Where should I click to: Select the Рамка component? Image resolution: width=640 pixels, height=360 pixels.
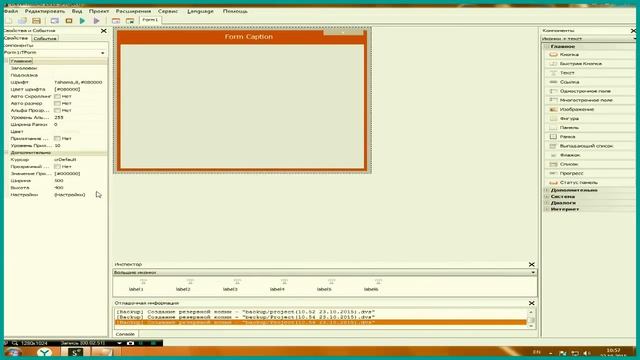589,137
